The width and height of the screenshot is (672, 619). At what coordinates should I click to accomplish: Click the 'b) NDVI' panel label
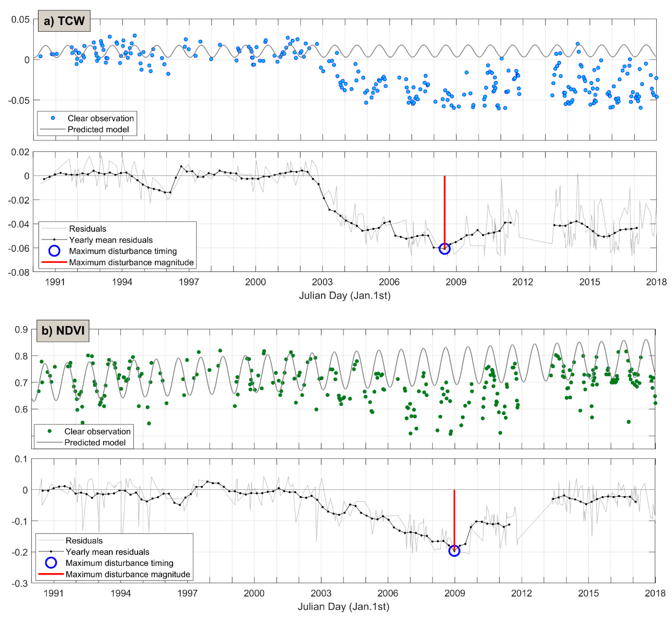[x=63, y=331]
